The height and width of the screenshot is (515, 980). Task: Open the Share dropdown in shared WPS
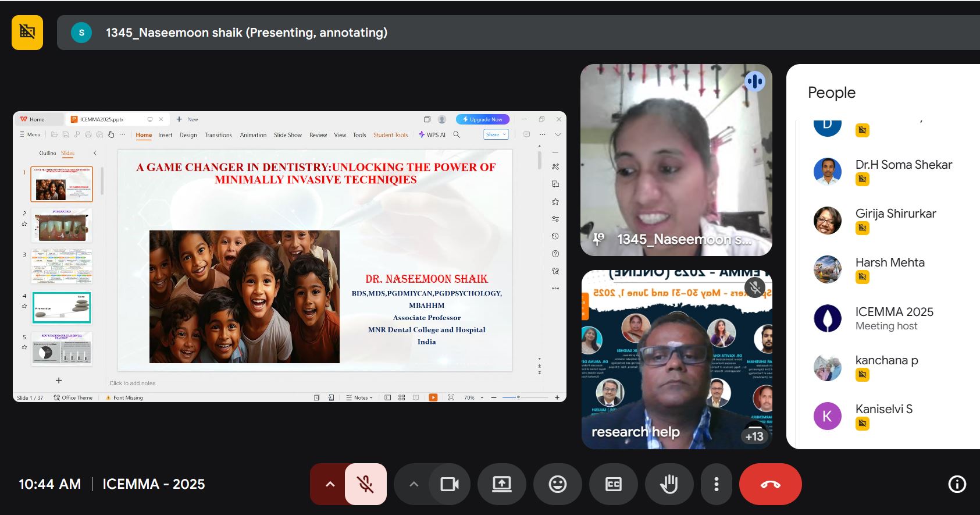pos(496,134)
